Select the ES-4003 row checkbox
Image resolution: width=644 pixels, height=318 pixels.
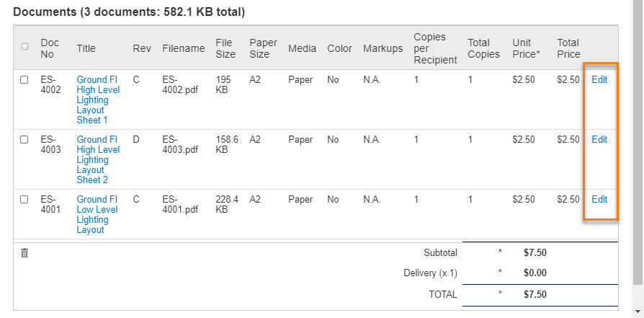point(24,139)
